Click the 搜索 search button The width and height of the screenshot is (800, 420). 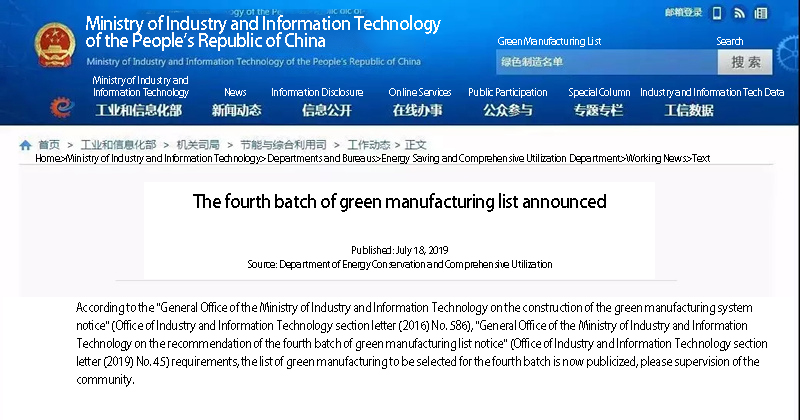(x=745, y=62)
